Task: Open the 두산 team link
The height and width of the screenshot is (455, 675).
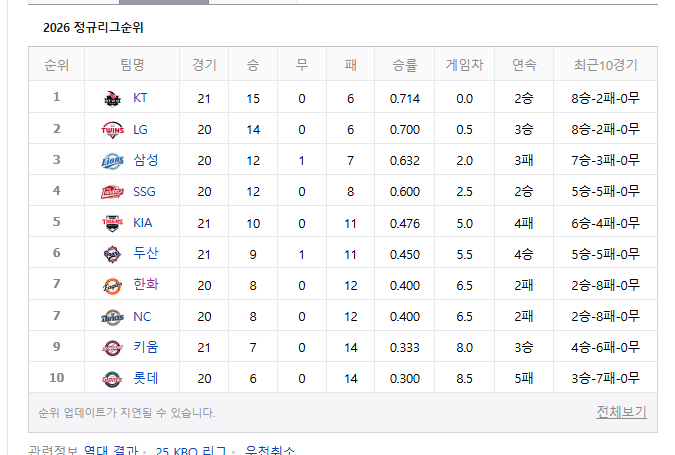Action: coord(146,253)
